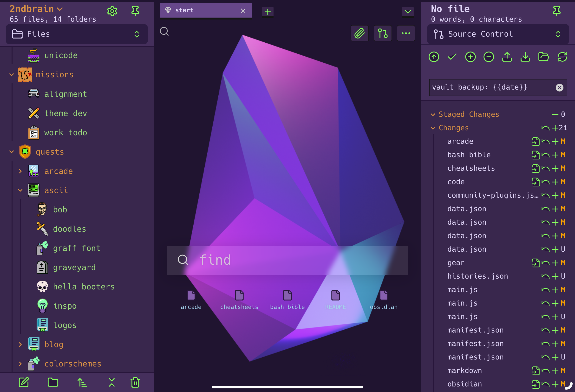
Task: Click the Delete trash icon in bottom toolbar
Action: [135, 382]
